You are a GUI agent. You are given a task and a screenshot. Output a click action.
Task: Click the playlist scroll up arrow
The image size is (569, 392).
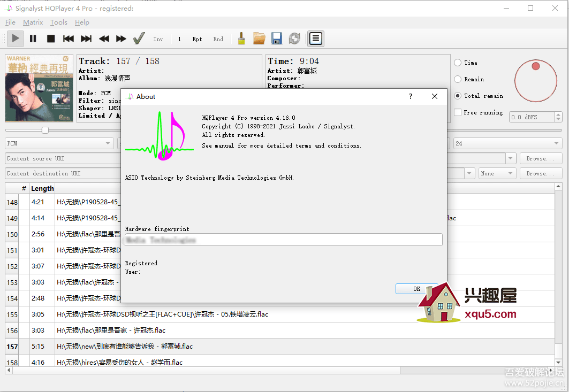(x=558, y=187)
